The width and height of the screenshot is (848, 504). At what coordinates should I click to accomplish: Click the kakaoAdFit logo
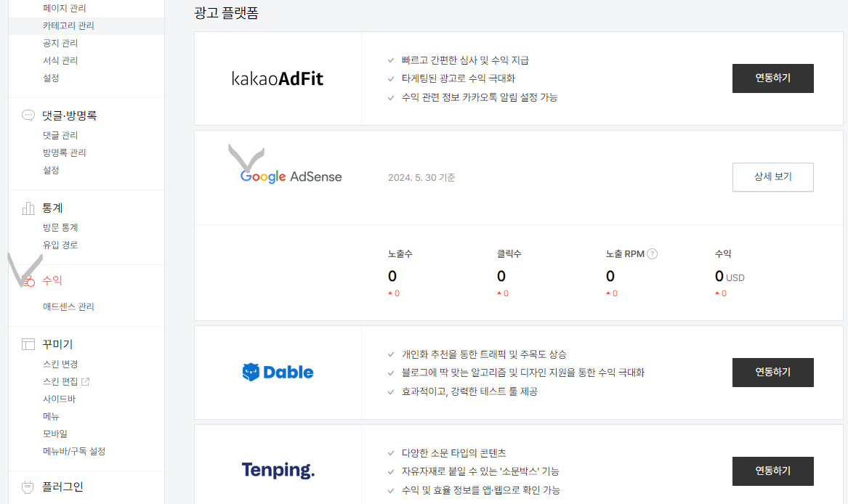[278, 79]
